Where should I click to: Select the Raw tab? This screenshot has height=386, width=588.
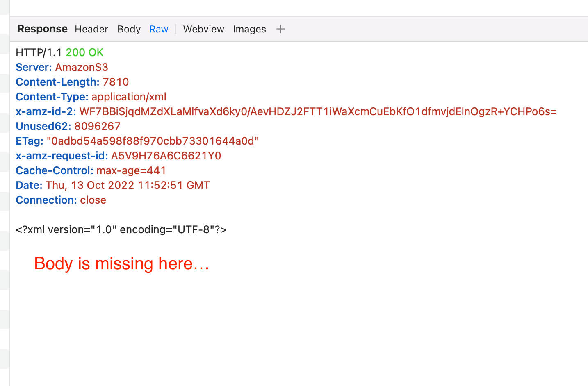click(x=159, y=29)
